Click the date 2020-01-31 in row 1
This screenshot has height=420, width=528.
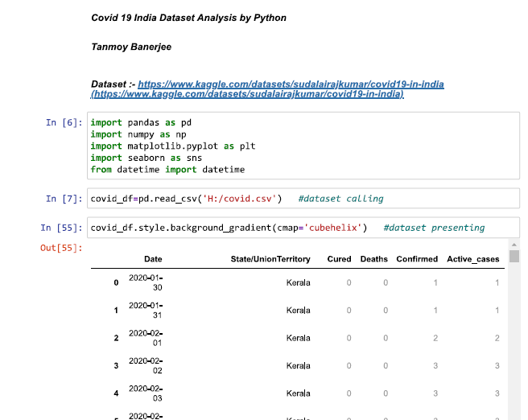click(146, 310)
